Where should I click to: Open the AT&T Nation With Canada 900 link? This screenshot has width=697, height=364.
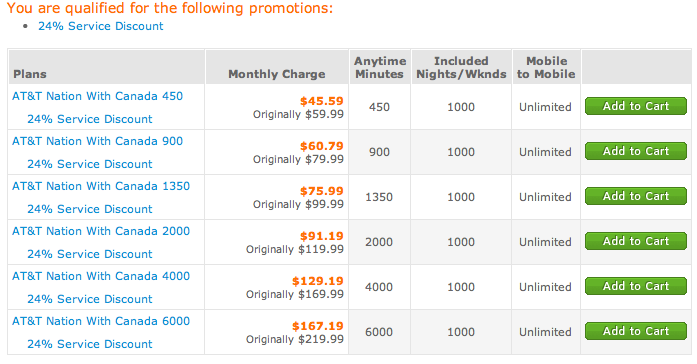[97, 141]
